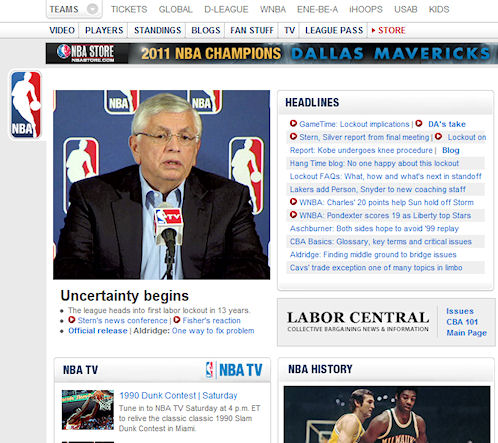This screenshot has width=498, height=443.
Task: Open the WNBA site link
Action: (273, 9)
